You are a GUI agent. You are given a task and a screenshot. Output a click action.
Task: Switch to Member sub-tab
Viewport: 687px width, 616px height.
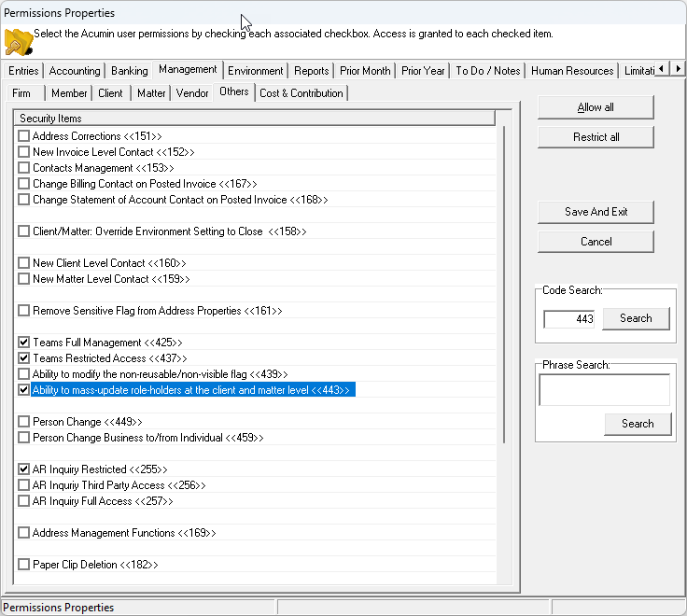69,93
